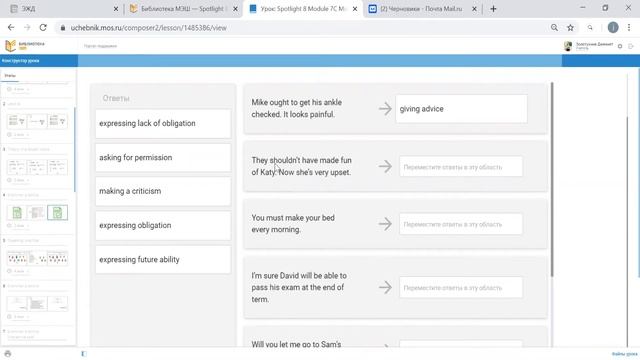Screen dimensions: 640x360
Task: Click the Файлы урока link at bottom right
Action: [x=624, y=354]
